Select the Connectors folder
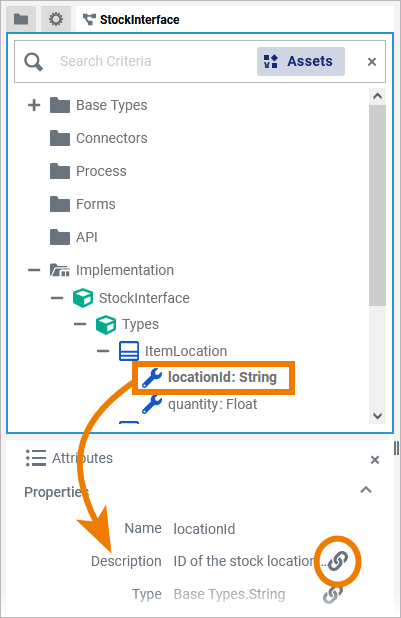 (x=99, y=138)
